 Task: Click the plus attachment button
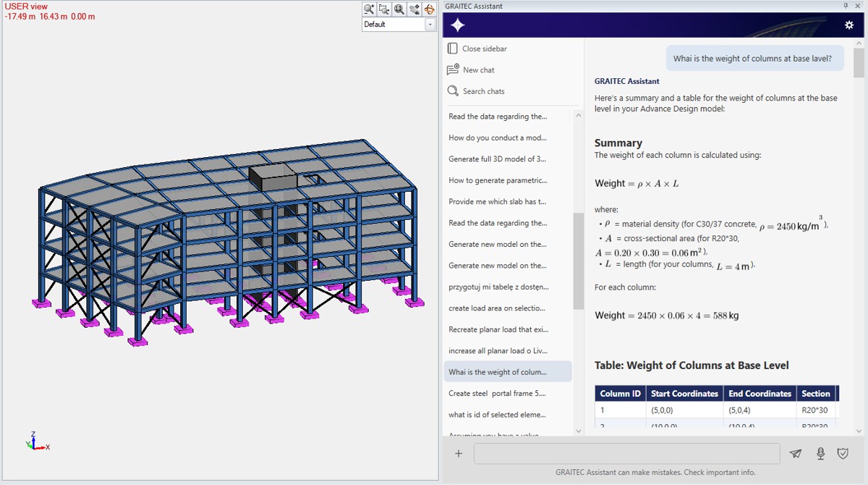(459, 454)
